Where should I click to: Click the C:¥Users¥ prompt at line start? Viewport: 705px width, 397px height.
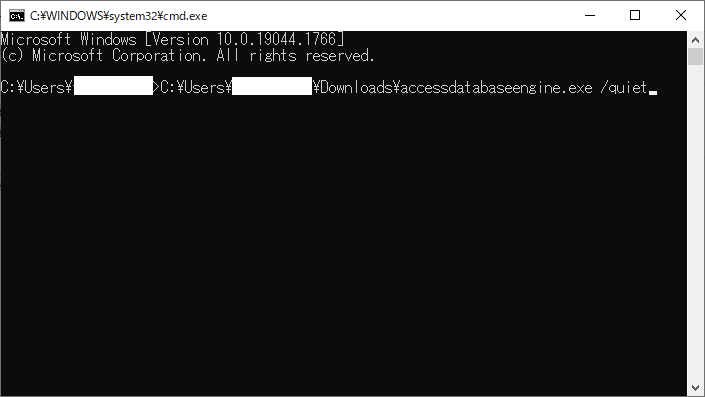click(x=36, y=88)
